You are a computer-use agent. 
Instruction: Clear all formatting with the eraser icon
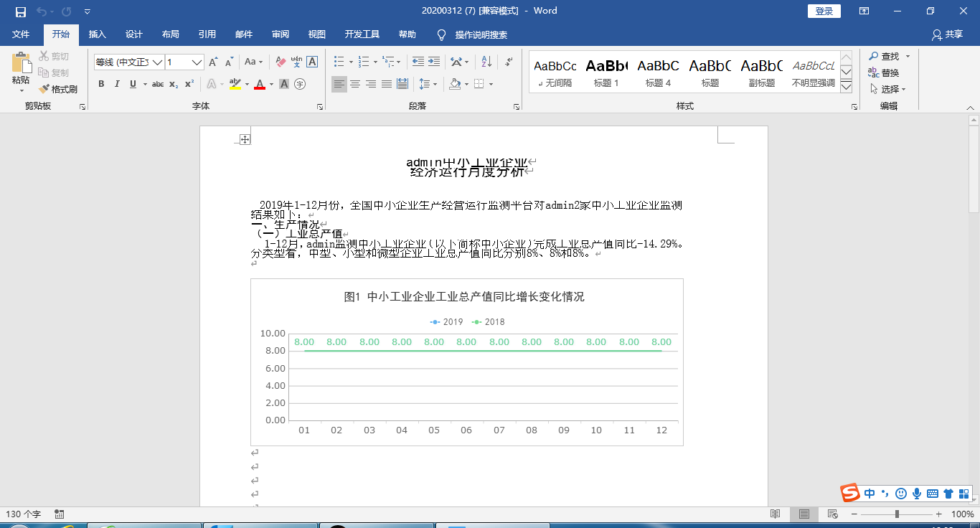[281, 62]
